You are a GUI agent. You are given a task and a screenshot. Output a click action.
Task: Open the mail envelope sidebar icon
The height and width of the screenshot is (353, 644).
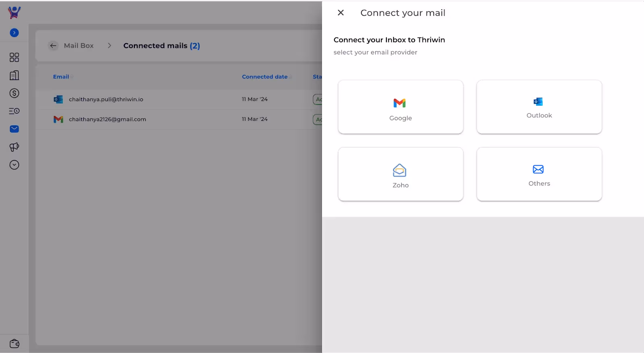point(14,129)
